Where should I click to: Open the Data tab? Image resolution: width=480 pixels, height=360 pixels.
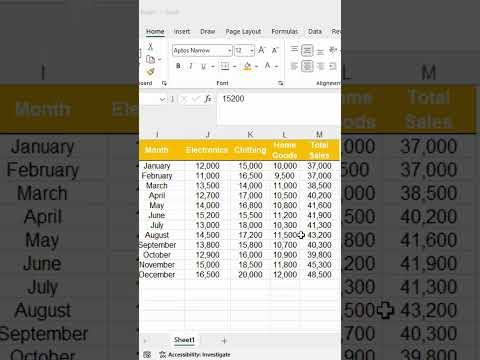tap(315, 31)
